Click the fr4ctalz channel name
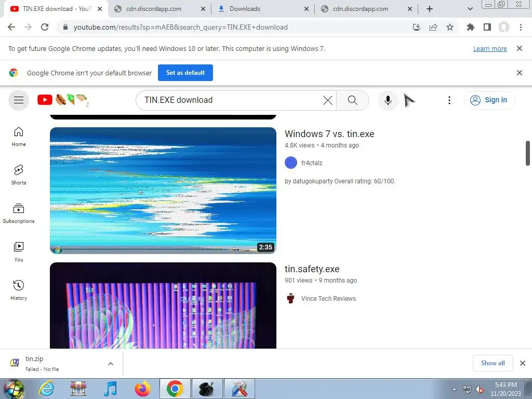This screenshot has height=399, width=532. tap(312, 163)
